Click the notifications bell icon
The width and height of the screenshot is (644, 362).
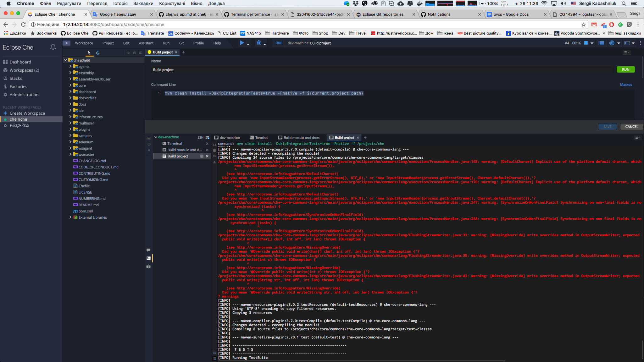[53, 47]
